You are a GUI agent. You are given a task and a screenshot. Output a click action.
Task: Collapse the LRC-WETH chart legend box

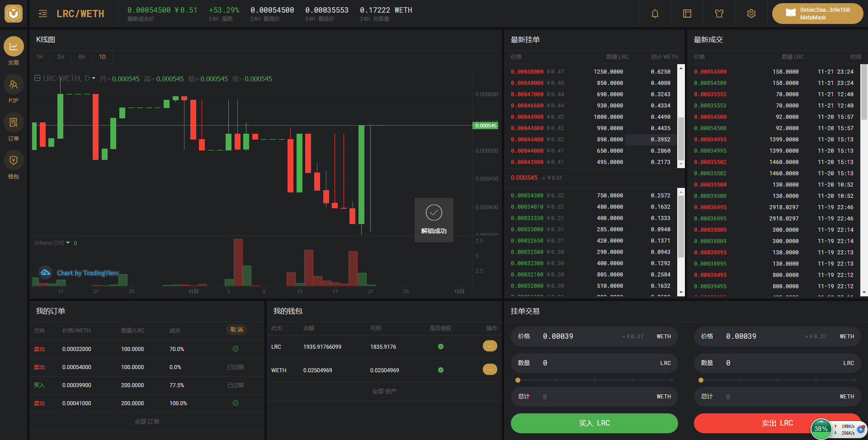click(x=38, y=78)
